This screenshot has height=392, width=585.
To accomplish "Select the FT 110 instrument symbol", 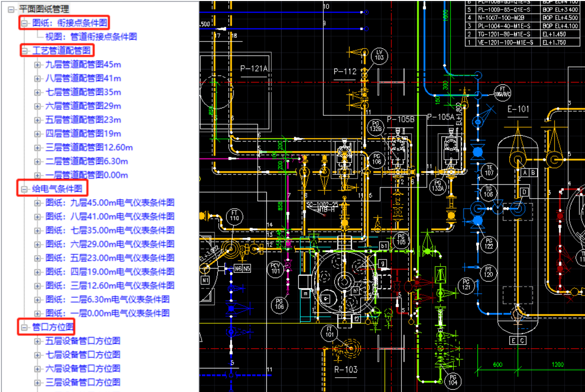I will click(234, 216).
